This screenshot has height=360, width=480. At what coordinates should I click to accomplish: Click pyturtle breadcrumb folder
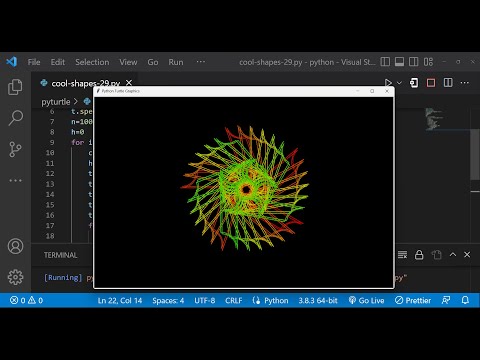tap(56, 102)
